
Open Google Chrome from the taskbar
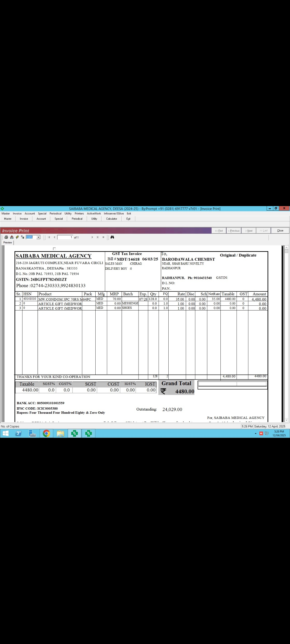[46, 434]
